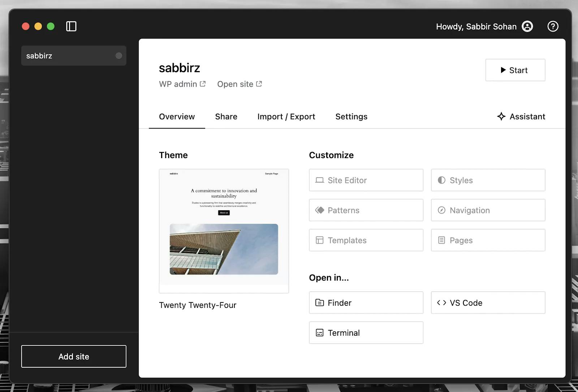Screen dimensions: 578x392
Task: Click the sabbirz site title heading
Action: pos(179,68)
